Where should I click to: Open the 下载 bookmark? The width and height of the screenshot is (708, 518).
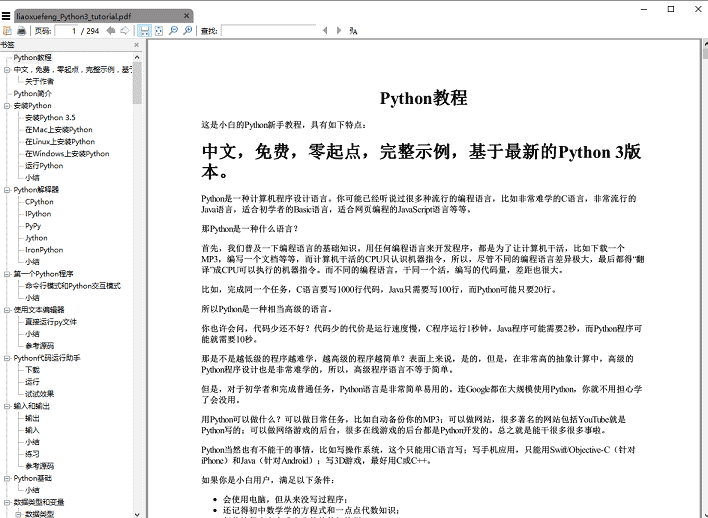[x=32, y=370]
